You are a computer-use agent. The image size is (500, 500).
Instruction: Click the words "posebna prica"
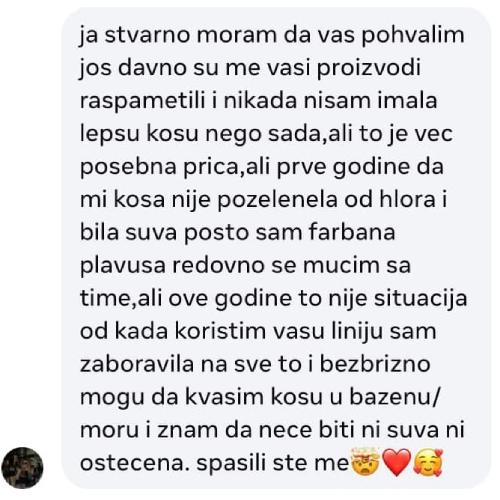tap(159, 168)
